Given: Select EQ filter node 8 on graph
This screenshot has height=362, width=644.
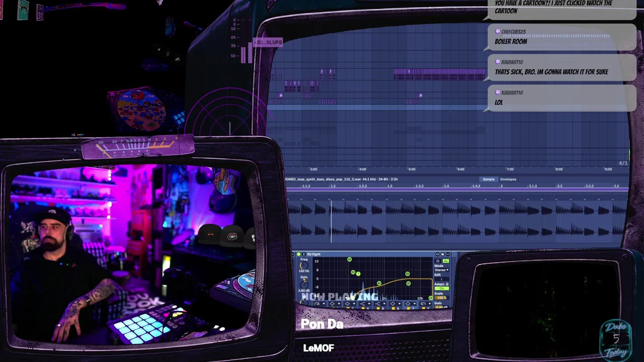Looking at the screenshot, I should coord(431,298).
